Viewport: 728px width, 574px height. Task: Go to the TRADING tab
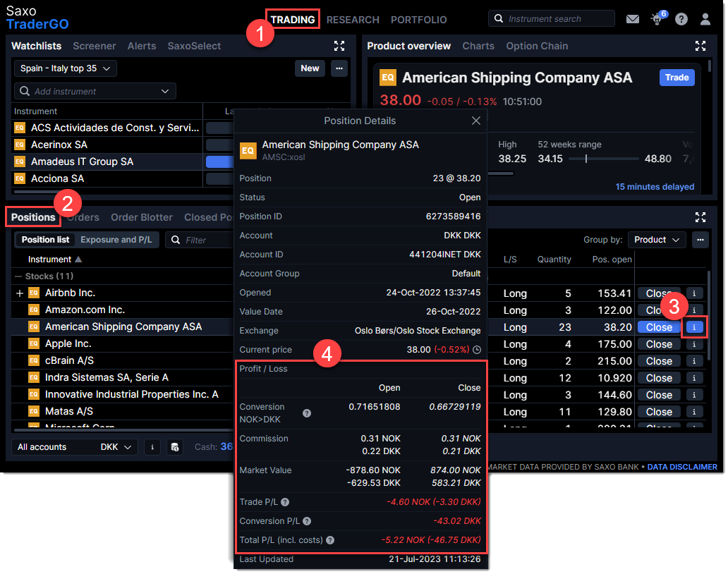tap(293, 20)
